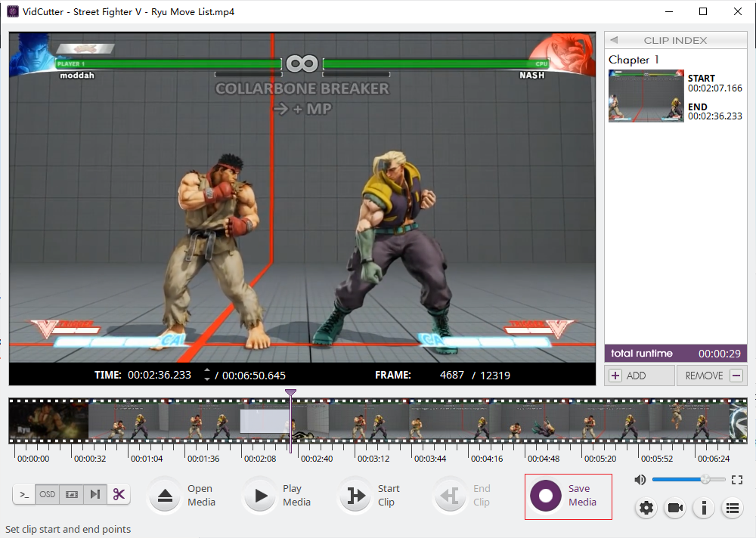Viewport: 756px width, 538px height.
Task: Click the current time 00:02:36.233 field
Action: [159, 375]
